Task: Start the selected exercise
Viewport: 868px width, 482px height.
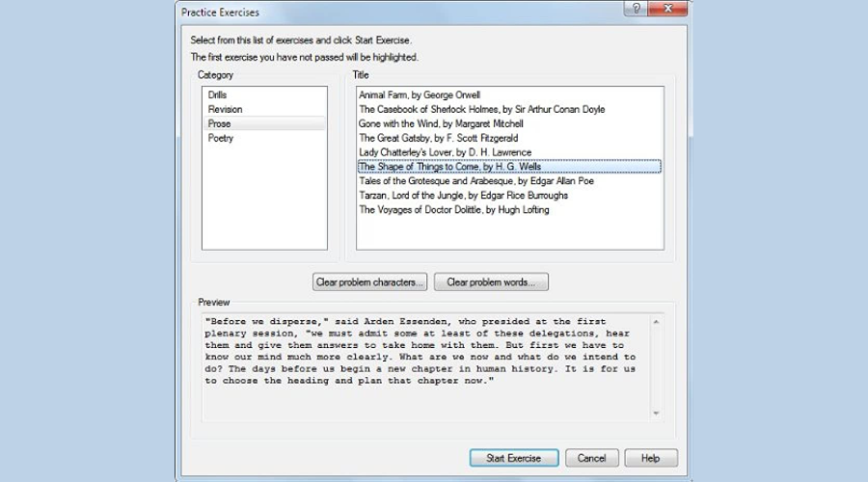Action: [x=514, y=458]
